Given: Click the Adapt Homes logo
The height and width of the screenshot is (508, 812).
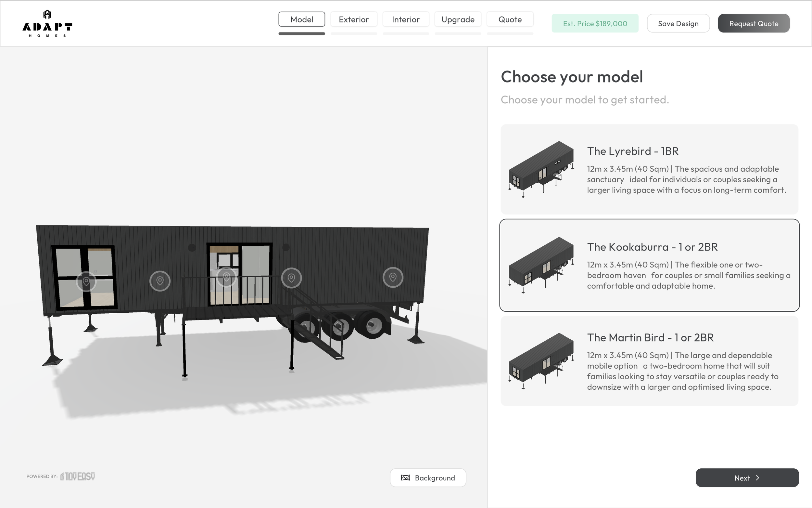Looking at the screenshot, I should 47,23.
